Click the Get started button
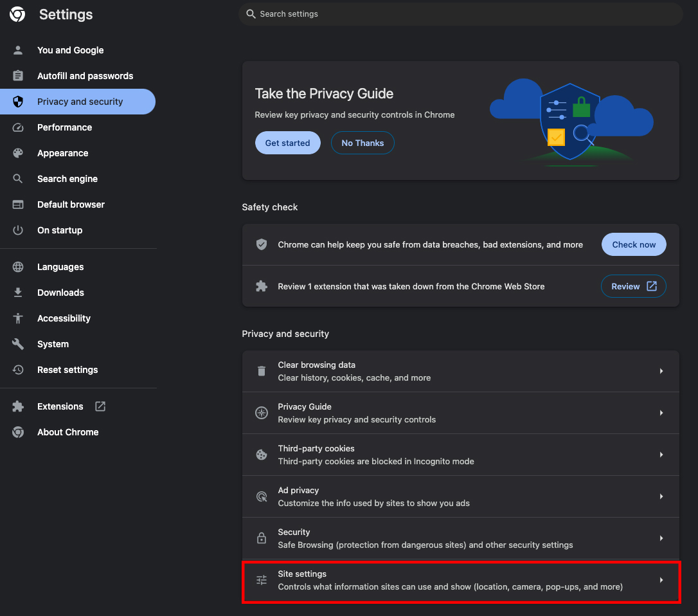Viewport: 698px width, 616px height. coord(287,143)
